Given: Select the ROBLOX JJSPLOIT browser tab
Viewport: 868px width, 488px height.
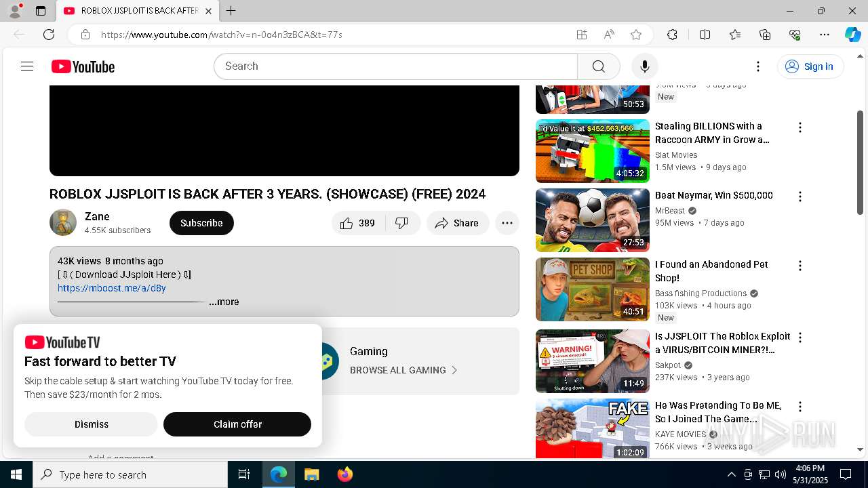Looking at the screenshot, I should [x=138, y=11].
